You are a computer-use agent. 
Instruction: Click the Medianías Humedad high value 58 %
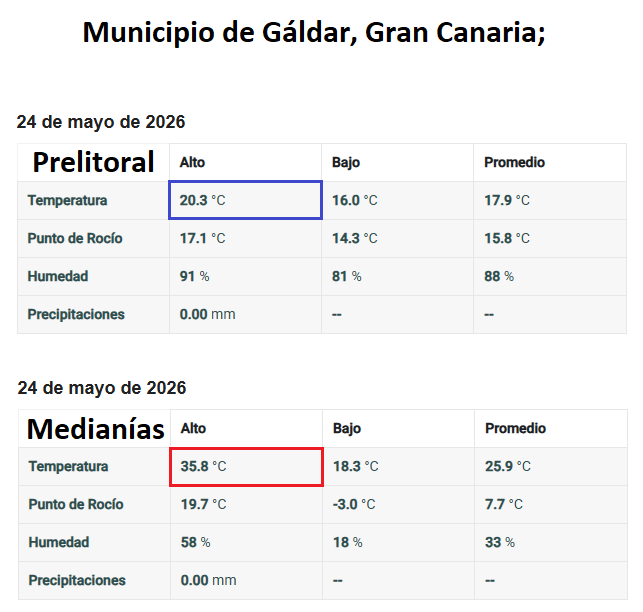click(x=196, y=543)
